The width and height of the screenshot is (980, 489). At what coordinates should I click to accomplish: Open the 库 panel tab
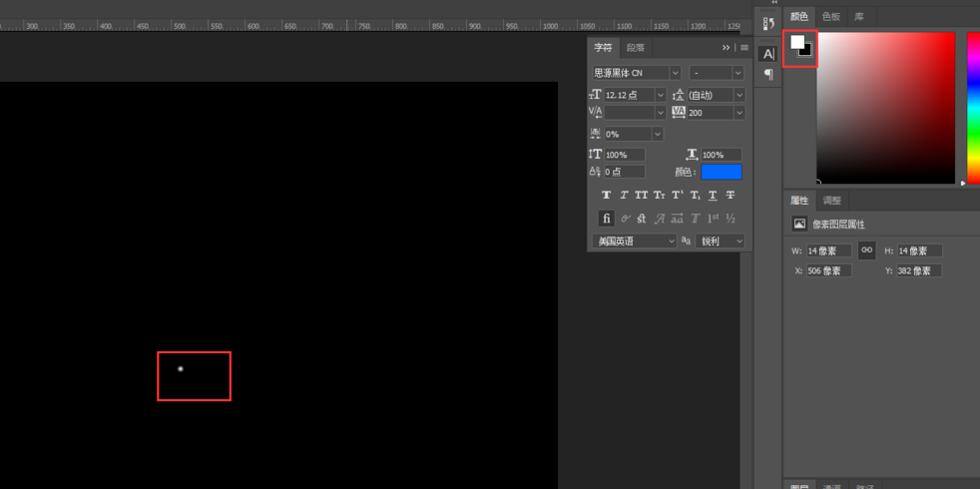pos(859,17)
